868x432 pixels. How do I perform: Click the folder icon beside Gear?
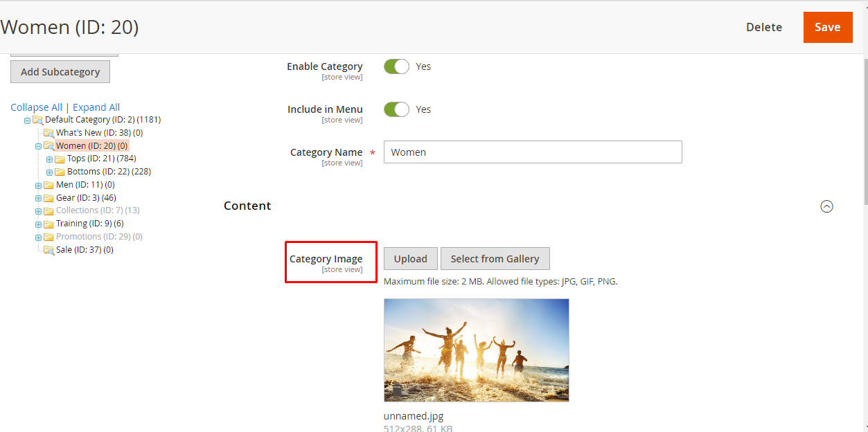point(48,198)
